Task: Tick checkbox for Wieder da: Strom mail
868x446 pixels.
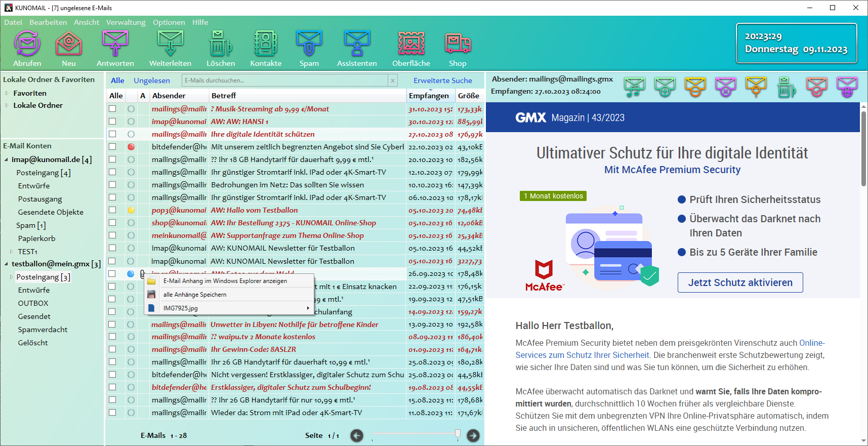Action: click(112, 413)
